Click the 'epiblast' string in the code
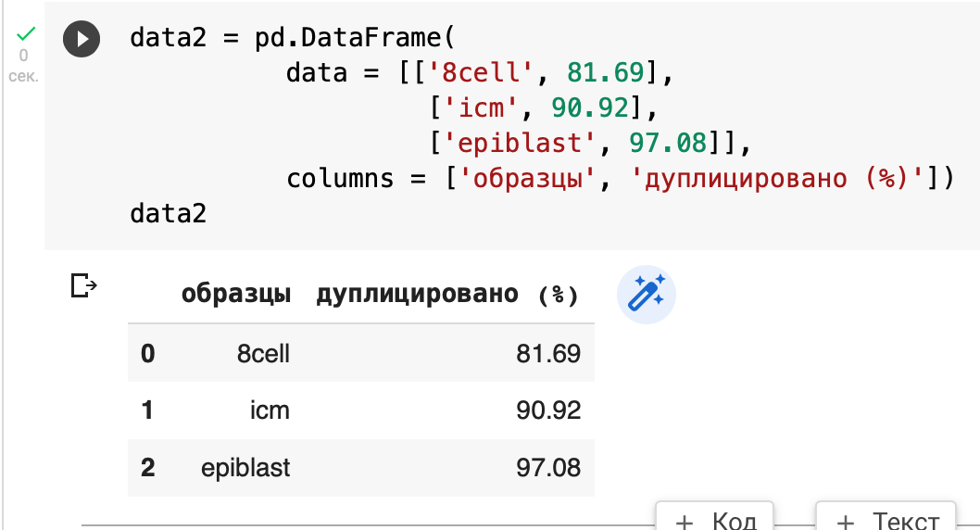The image size is (980, 530). [x=520, y=143]
